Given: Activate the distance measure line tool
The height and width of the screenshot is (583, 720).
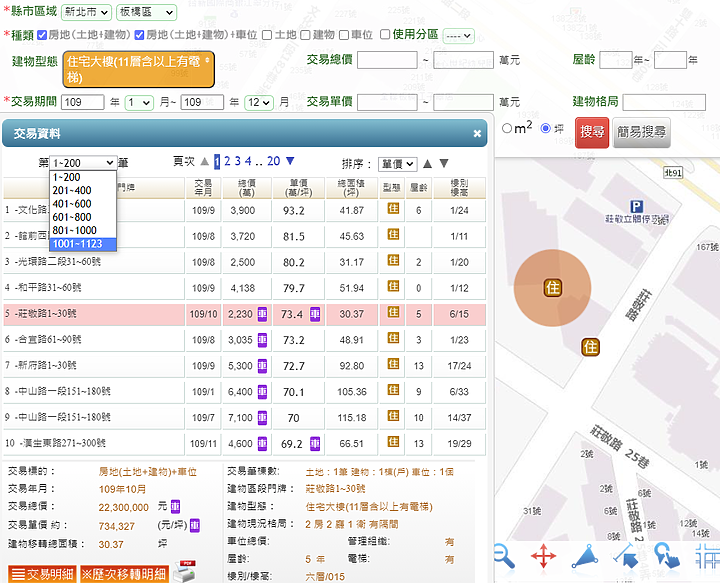Looking at the screenshot, I should point(626,555).
